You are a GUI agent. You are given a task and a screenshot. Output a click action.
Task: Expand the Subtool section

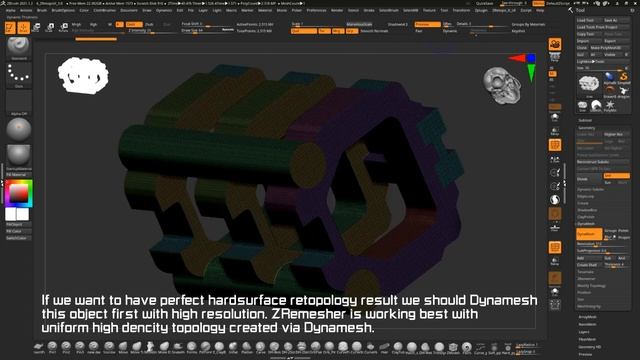tap(585, 120)
